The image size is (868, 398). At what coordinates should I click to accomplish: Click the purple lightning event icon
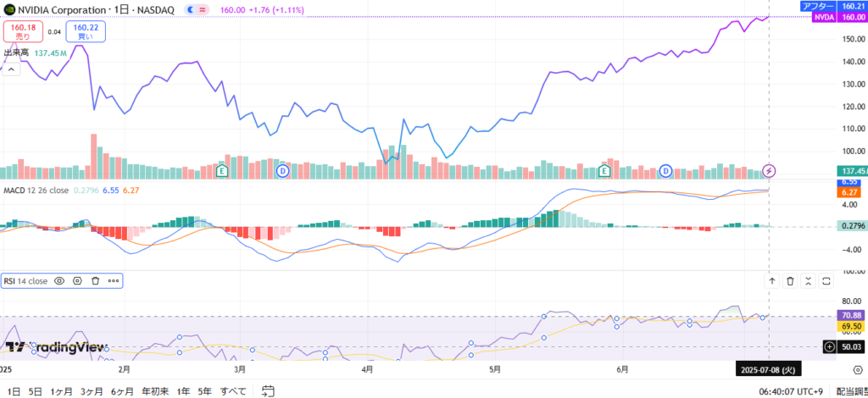pos(769,170)
